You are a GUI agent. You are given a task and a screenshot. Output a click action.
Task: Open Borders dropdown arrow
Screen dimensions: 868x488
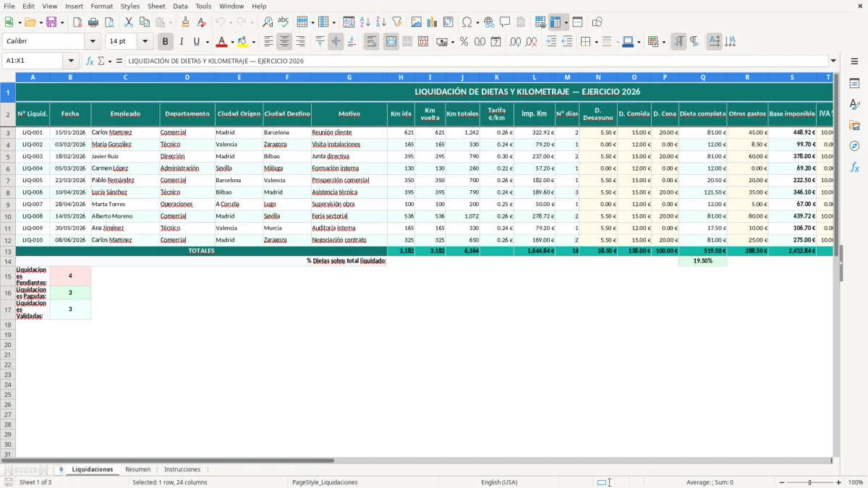(x=595, y=42)
